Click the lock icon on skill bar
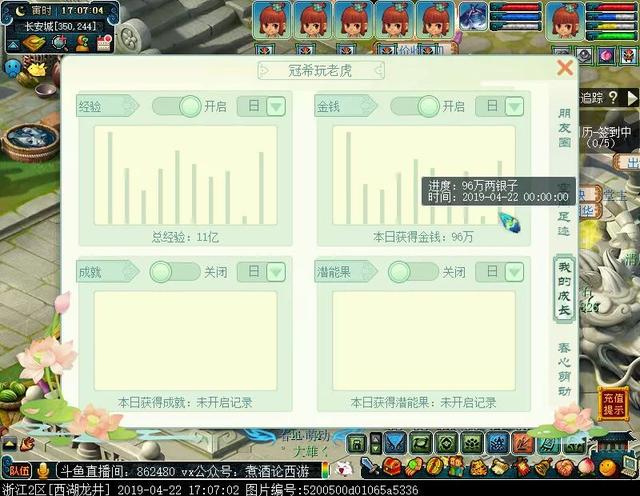 click(357, 444)
